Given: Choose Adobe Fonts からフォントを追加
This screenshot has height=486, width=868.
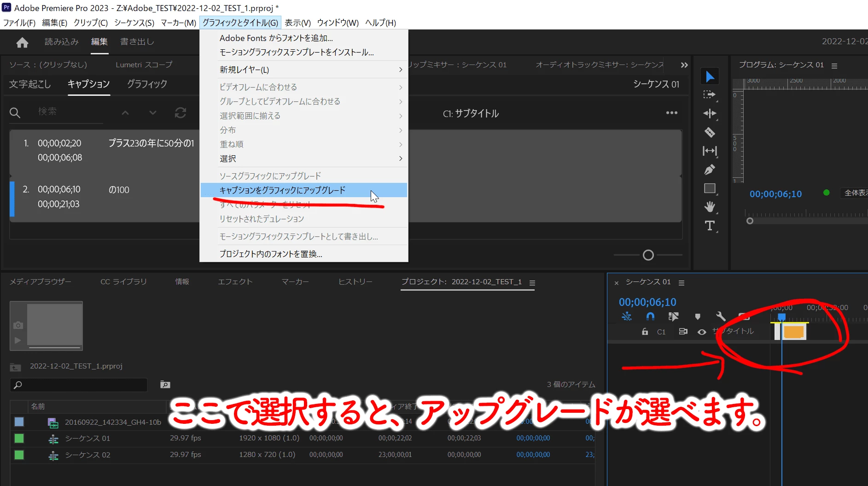Looking at the screenshot, I should coord(304,38).
